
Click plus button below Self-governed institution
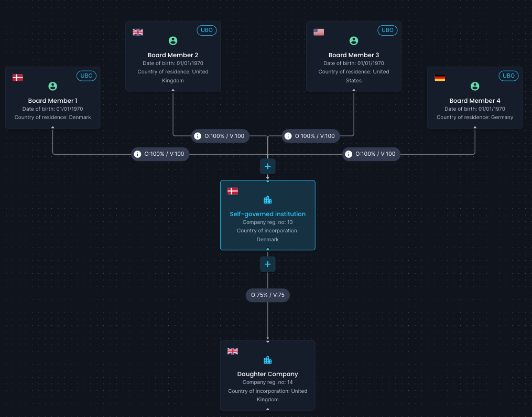pos(267,264)
